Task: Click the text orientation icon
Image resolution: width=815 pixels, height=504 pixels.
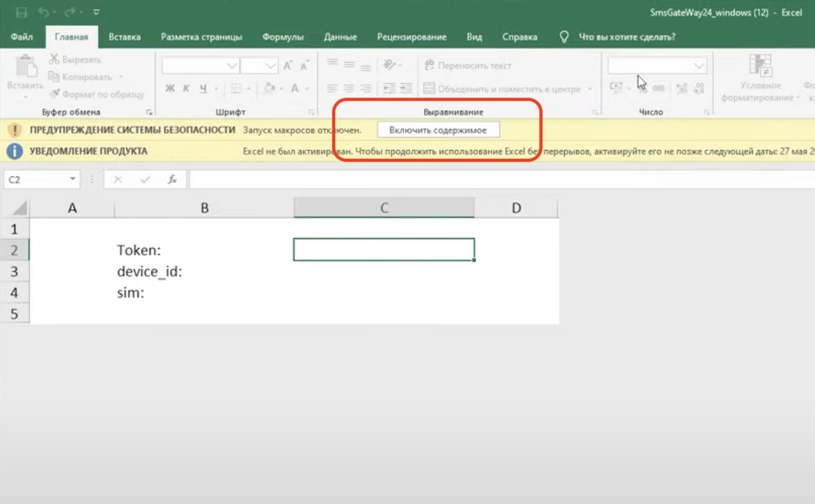Action: click(389, 65)
